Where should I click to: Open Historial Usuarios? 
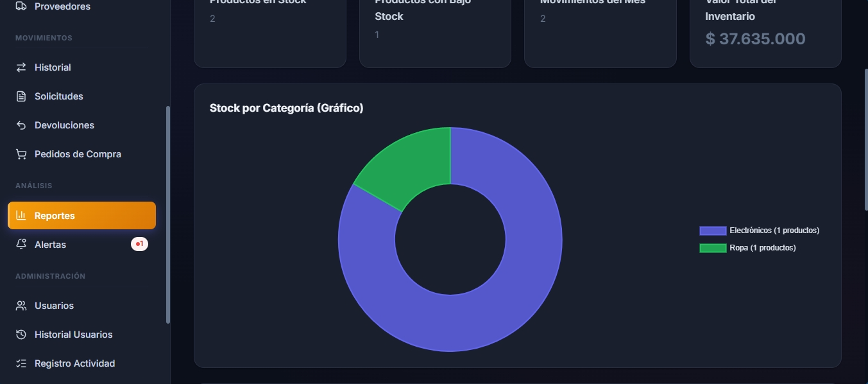click(x=81, y=335)
